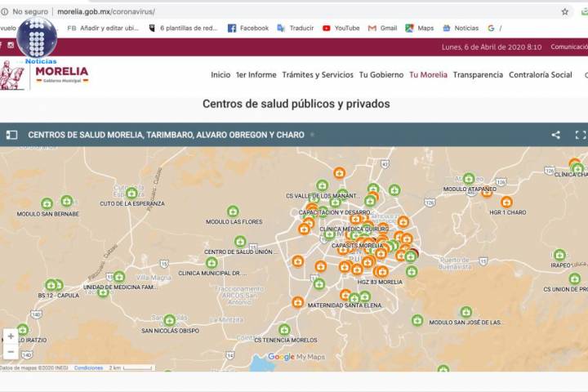This screenshot has width=588, height=392.
Task: Click the share map icon
Action: click(x=556, y=135)
